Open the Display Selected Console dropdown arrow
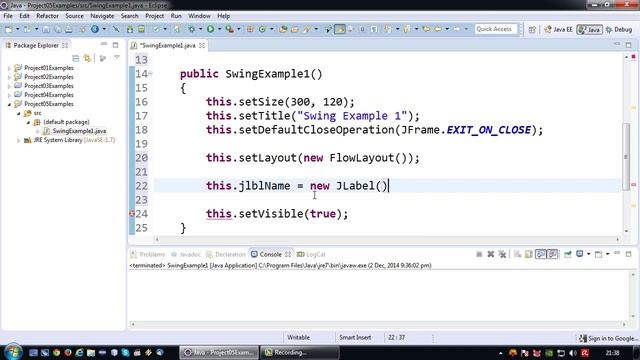The image size is (640, 360). pos(589,254)
